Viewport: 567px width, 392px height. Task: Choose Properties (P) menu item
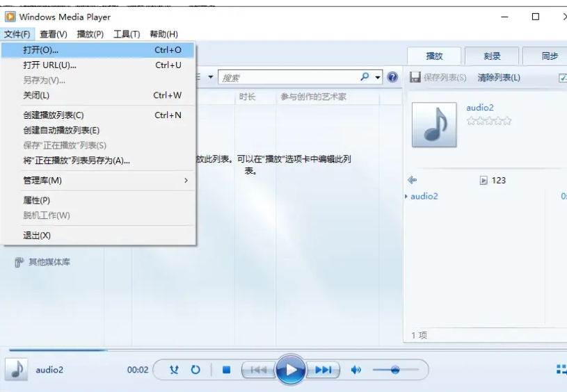pos(97,200)
